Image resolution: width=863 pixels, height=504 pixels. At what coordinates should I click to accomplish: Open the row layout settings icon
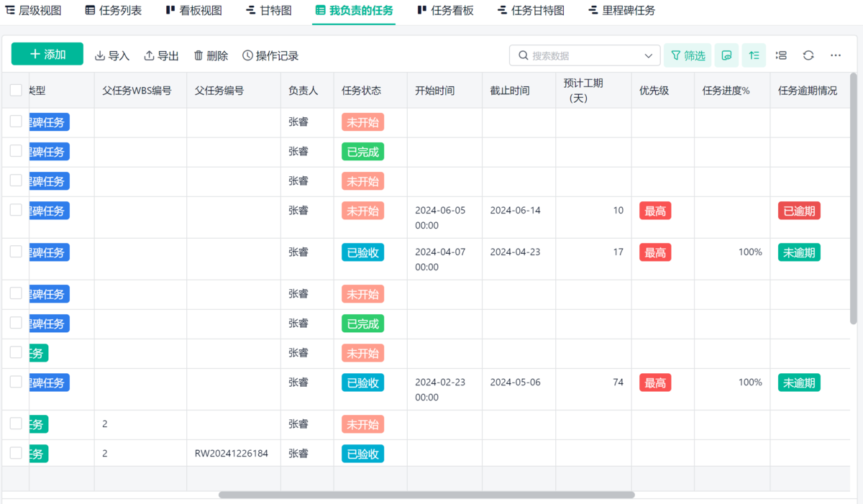point(781,55)
